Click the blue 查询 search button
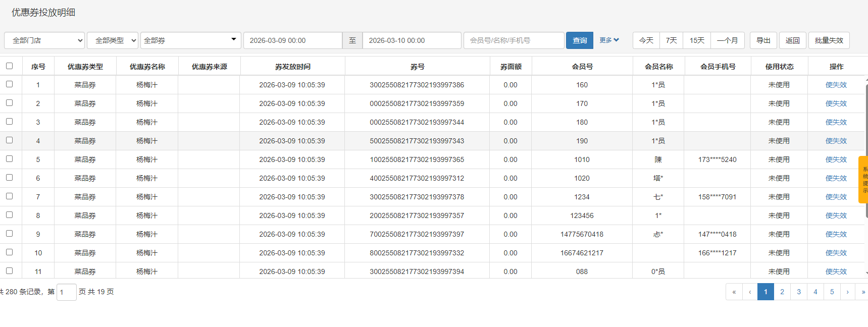The image size is (868, 327). [x=580, y=40]
